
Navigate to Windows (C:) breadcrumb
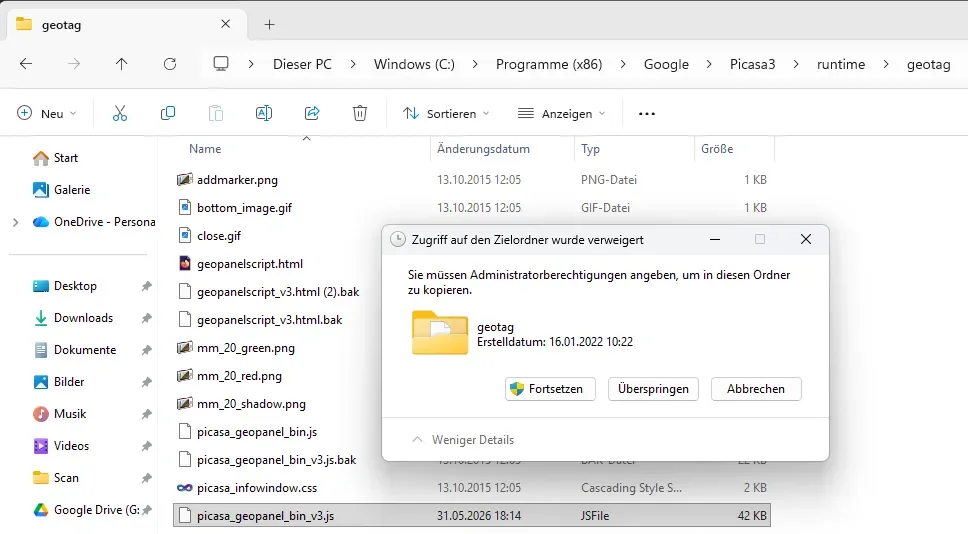tap(414, 64)
